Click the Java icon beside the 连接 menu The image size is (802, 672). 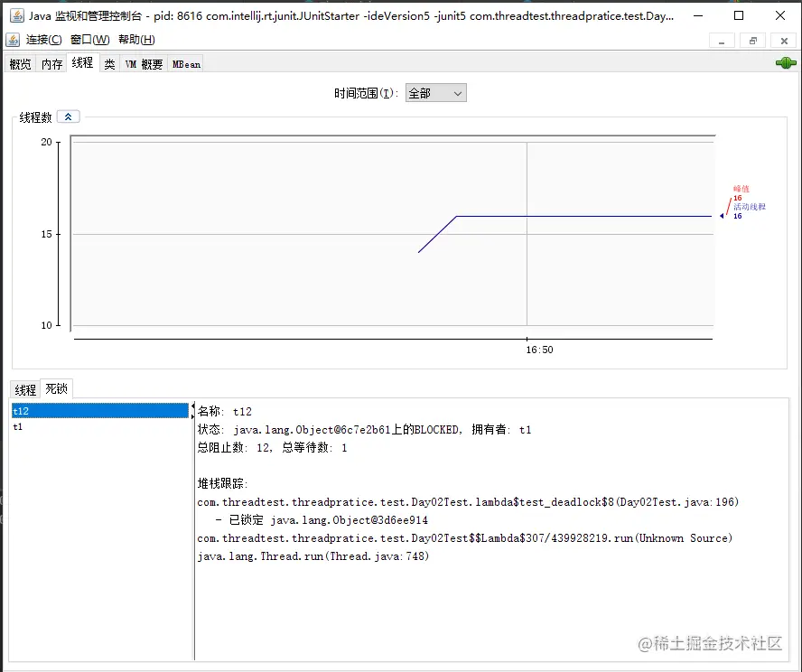coord(13,40)
